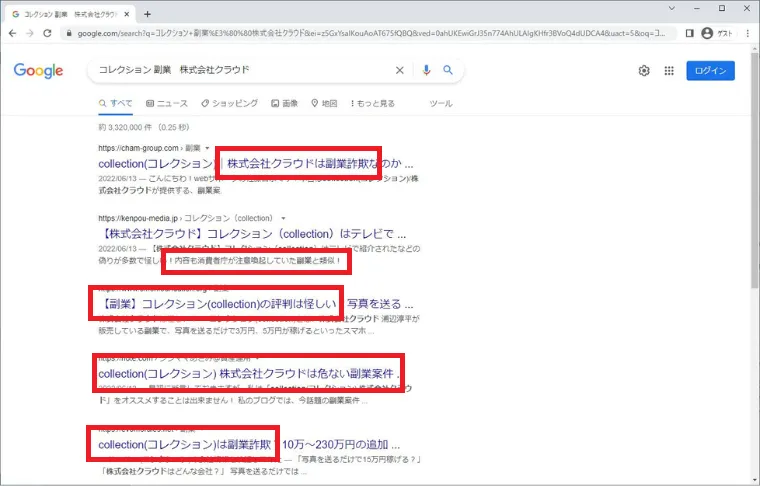Open result 株式会社クラウドは副業詐欺なのか

(x=255, y=164)
